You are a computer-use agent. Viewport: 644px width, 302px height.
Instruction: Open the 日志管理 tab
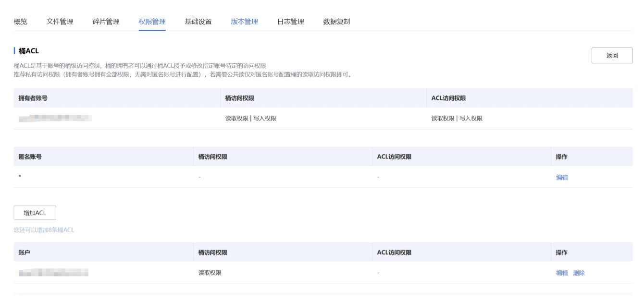tap(290, 22)
